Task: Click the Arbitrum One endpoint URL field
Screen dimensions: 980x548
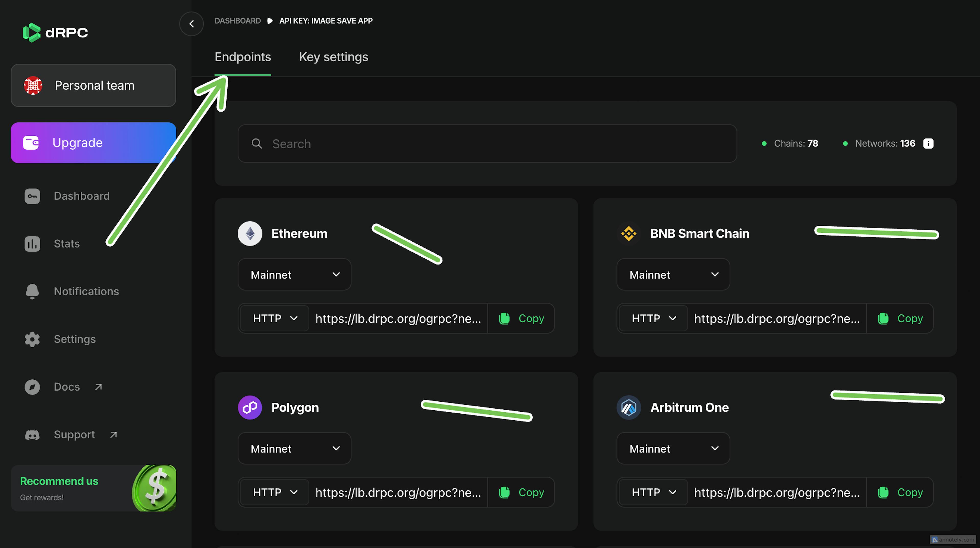Action: (x=777, y=492)
